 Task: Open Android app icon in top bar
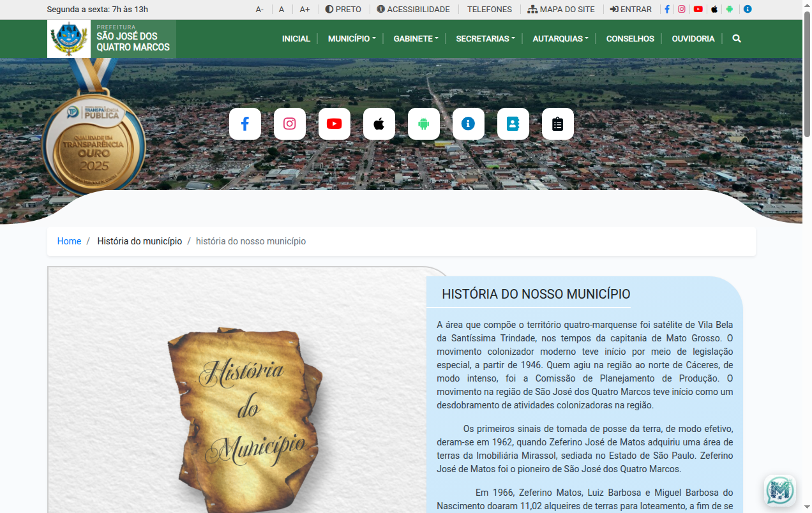(730, 10)
